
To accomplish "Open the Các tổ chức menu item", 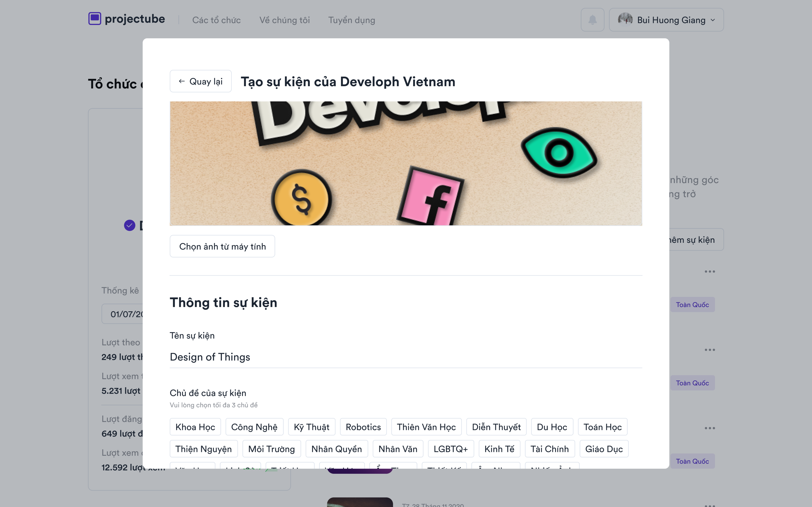I will coord(216,20).
